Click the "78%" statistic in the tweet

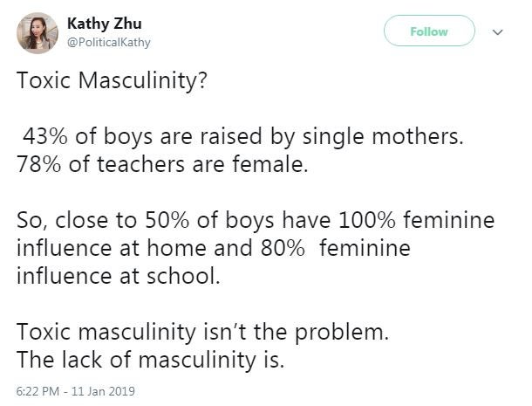point(38,163)
